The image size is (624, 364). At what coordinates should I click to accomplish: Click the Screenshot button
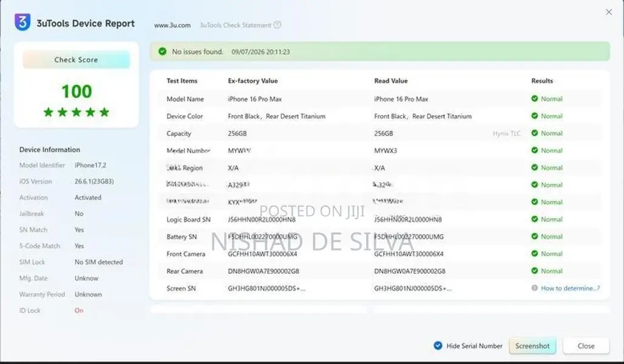[532, 346]
